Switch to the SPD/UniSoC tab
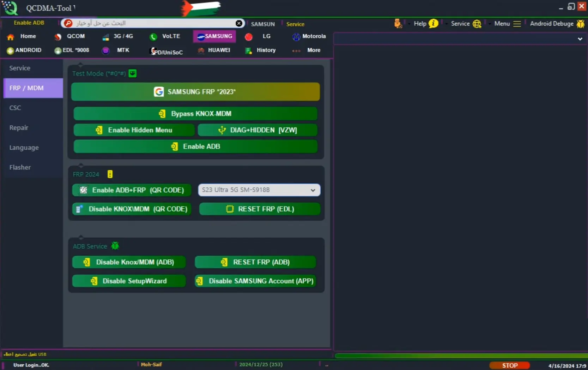588x370 pixels. point(166,52)
